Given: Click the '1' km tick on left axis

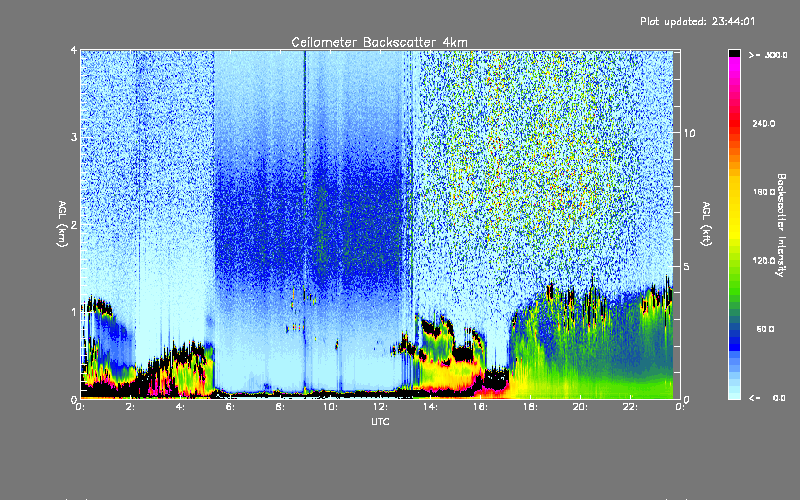Looking at the screenshot, I should pos(74,312).
